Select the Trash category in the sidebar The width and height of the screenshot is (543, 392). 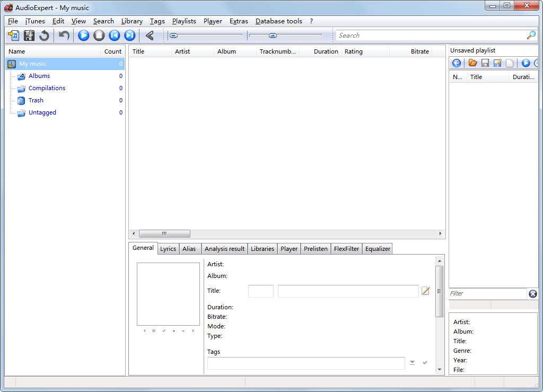tap(36, 100)
